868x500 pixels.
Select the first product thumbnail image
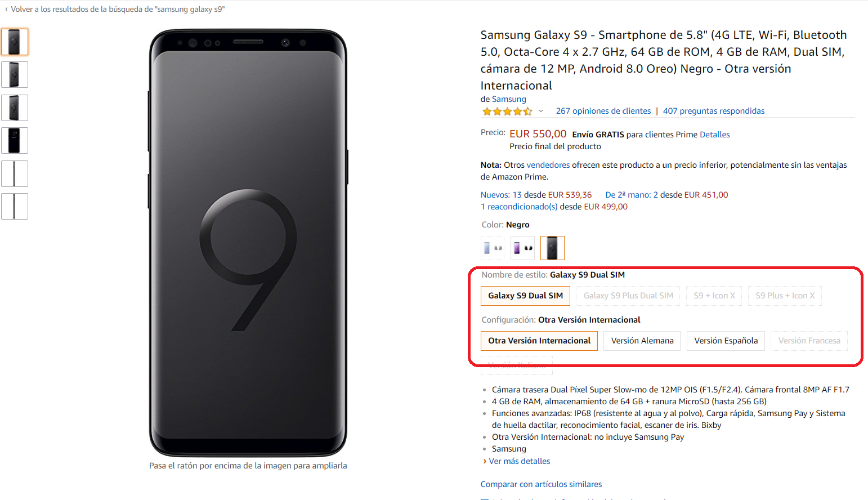tap(15, 42)
